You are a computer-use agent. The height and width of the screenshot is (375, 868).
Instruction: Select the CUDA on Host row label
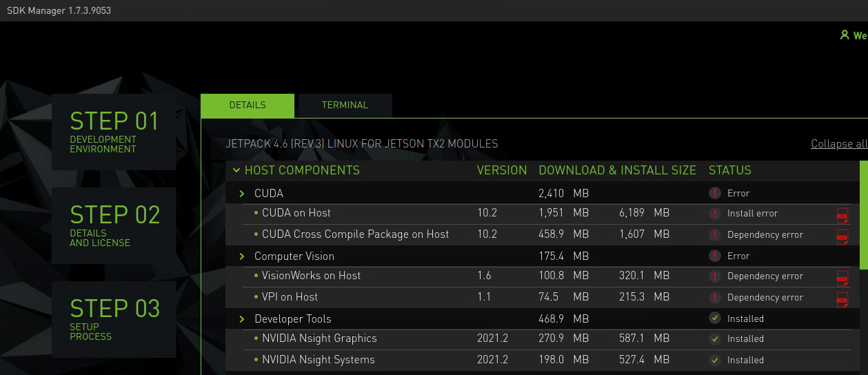(x=296, y=213)
